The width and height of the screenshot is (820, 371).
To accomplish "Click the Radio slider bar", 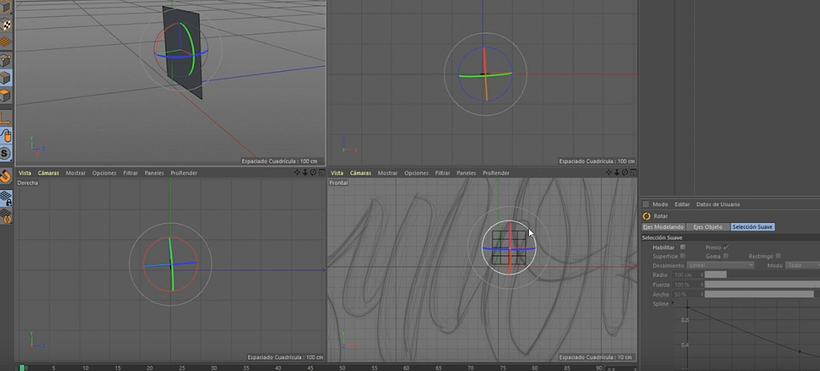I will 762,275.
